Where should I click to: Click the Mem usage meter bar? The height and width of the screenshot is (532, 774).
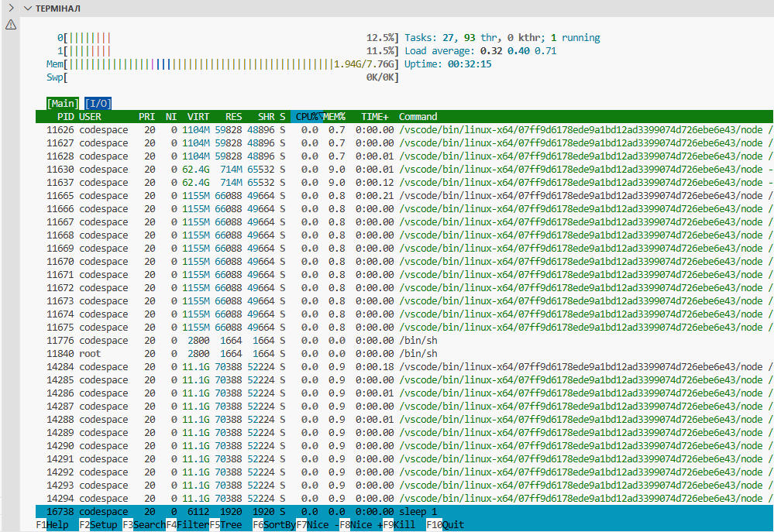[x=194, y=63]
